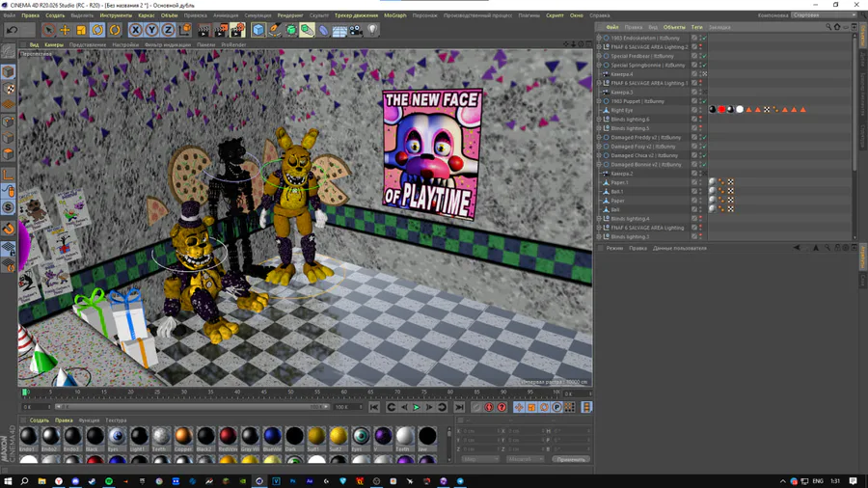Go to start of timeline

click(374, 407)
